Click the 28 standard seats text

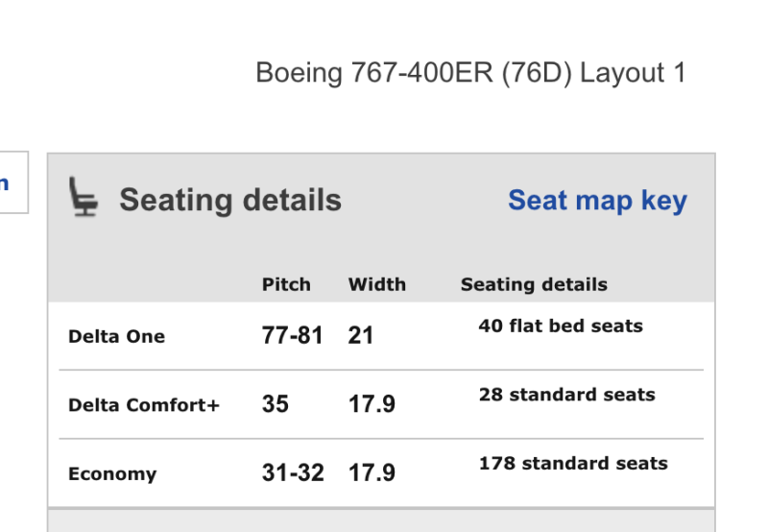[x=566, y=394]
